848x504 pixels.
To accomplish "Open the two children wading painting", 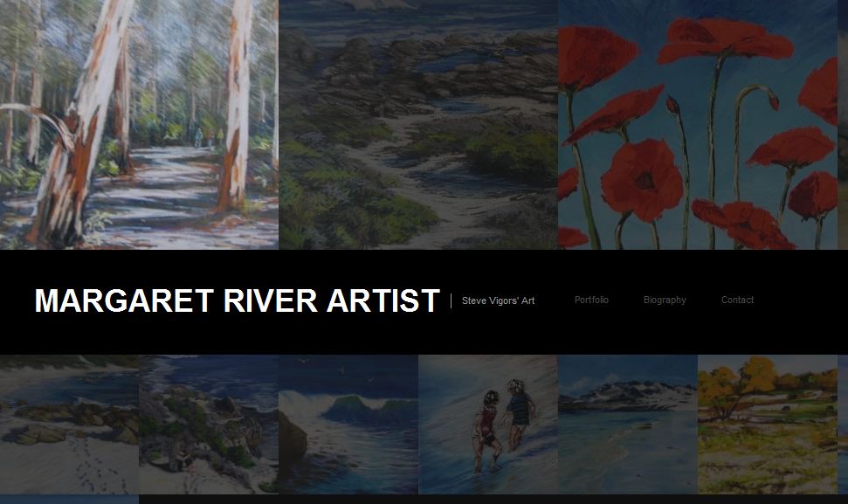I will click(488, 425).
